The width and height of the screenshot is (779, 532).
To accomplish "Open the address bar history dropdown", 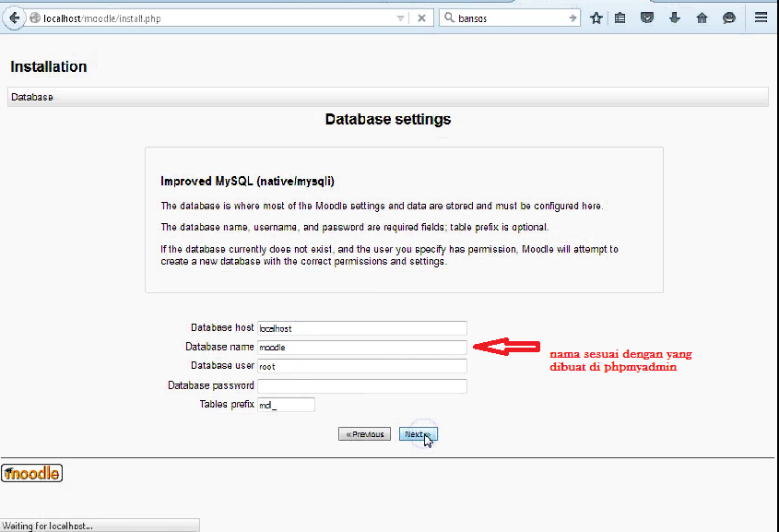I will [400, 18].
